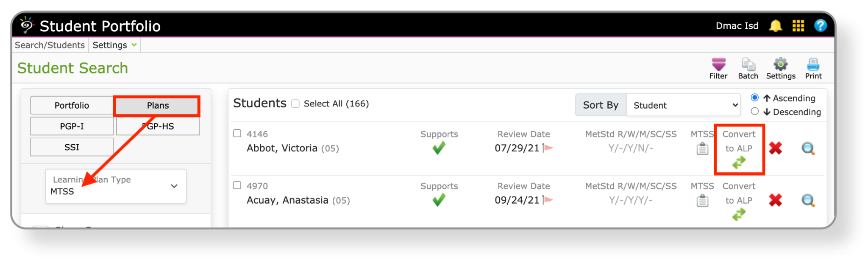
Task: Expand the Settings menu in the nav bar
Action: (114, 45)
